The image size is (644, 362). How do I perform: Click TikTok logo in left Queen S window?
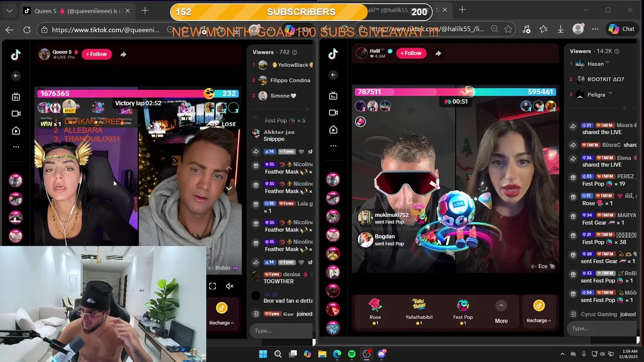coord(16,55)
